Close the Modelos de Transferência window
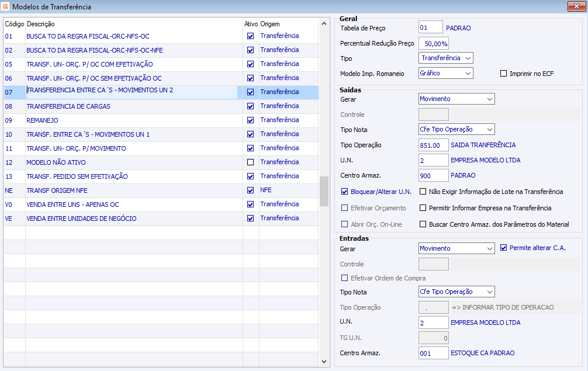Viewport: 588px width, 371px height. (576, 6)
